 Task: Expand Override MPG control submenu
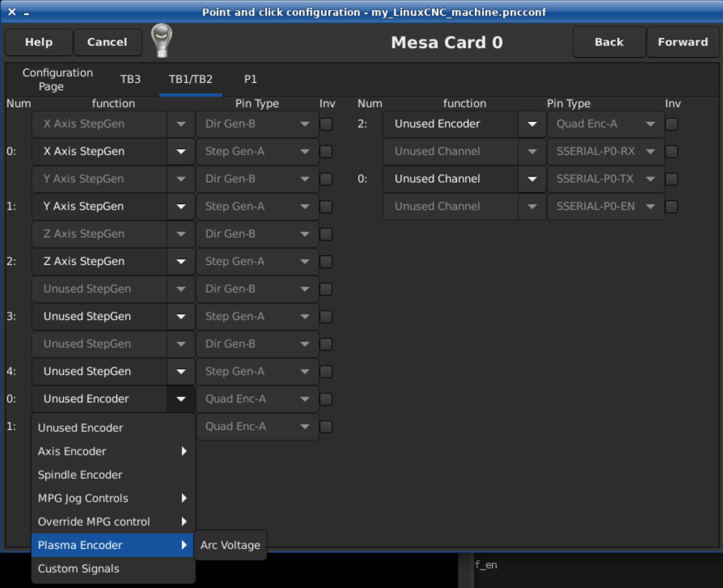coord(113,522)
